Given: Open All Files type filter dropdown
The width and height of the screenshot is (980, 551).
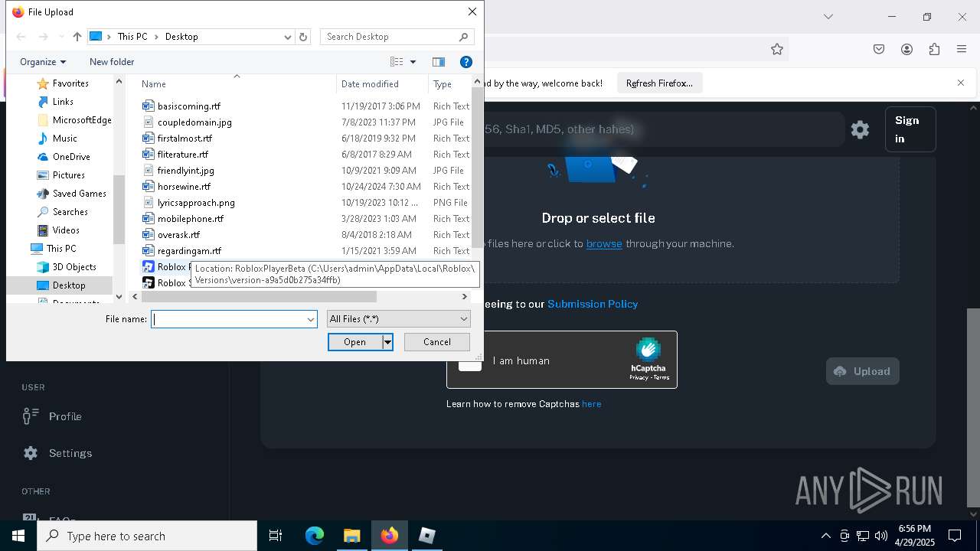Looking at the screenshot, I should tap(398, 319).
